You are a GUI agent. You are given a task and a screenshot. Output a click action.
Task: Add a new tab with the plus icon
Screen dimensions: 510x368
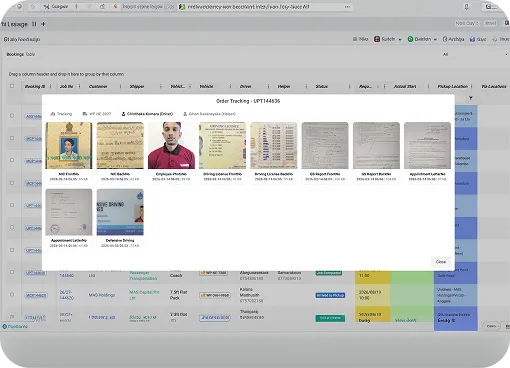coord(43,24)
